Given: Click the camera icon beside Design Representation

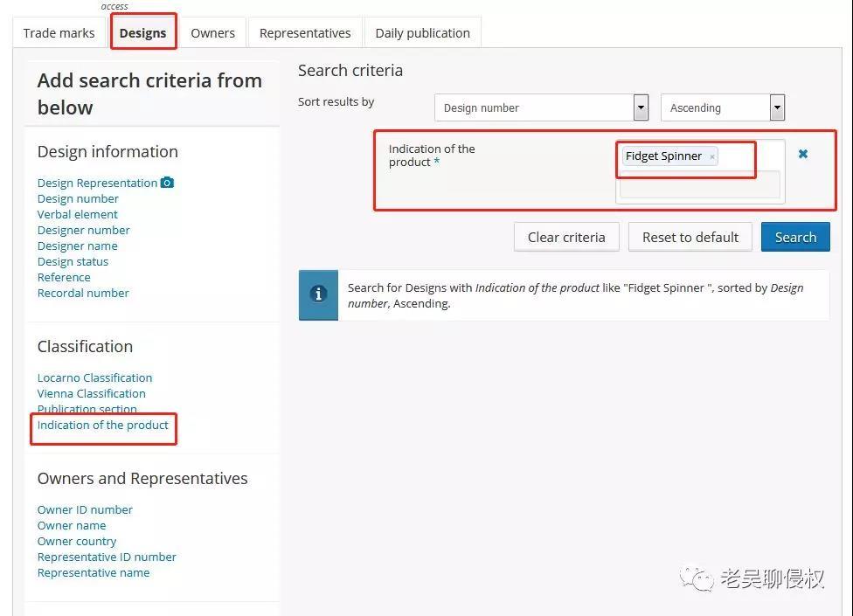Looking at the screenshot, I should coord(167,183).
